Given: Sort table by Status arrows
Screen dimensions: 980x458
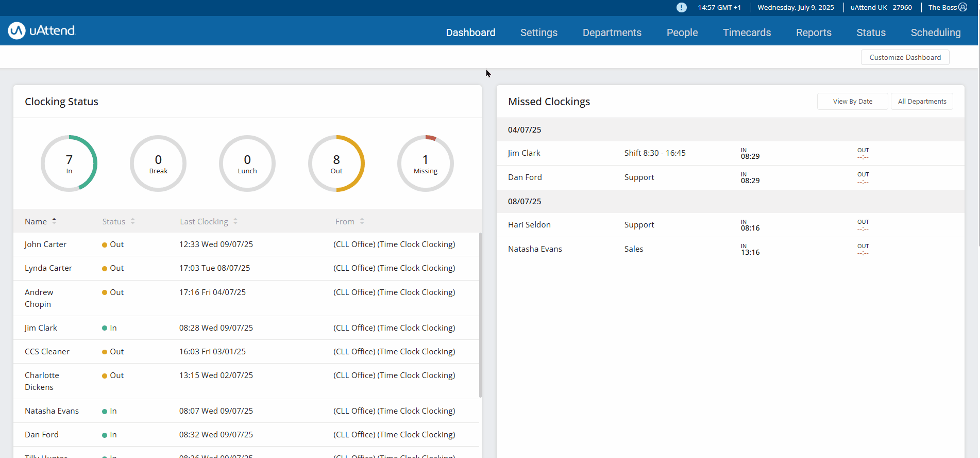Looking at the screenshot, I should [x=132, y=221].
